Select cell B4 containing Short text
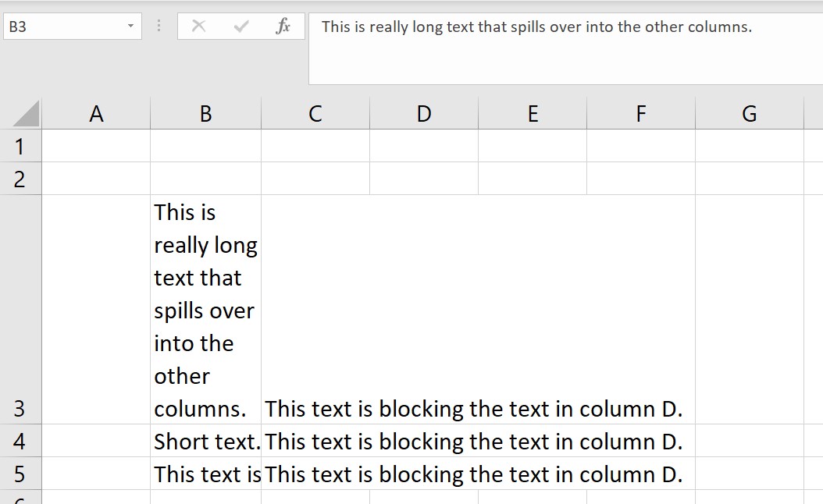The width and height of the screenshot is (823, 504). [205, 441]
